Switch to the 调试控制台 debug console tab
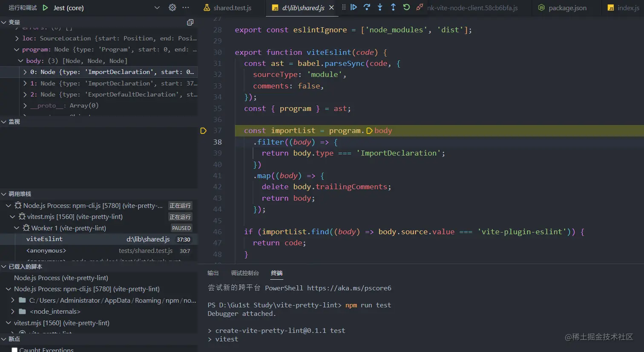This screenshot has width=644, height=352. (245, 273)
